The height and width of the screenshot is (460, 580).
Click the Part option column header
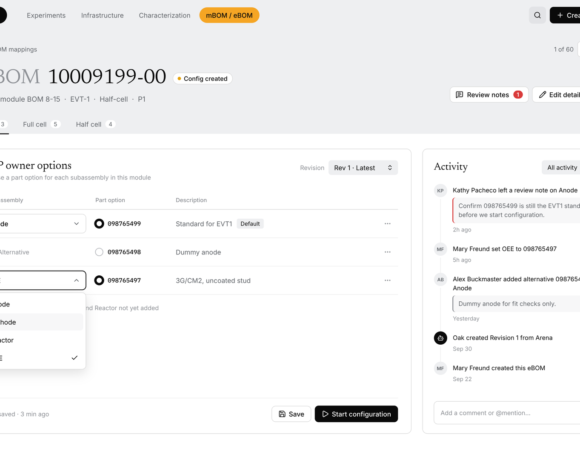(110, 200)
